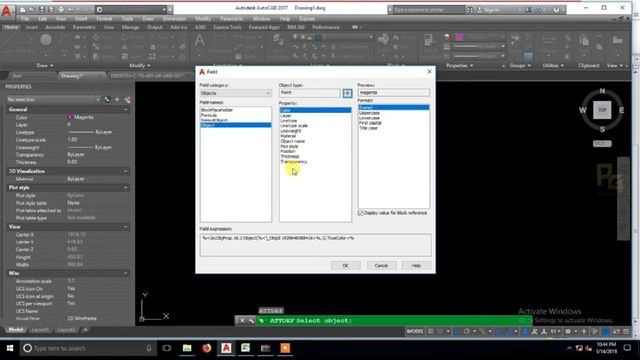Toggle polar tracking in the status bar
The image size is (640, 360).
click(x=467, y=331)
